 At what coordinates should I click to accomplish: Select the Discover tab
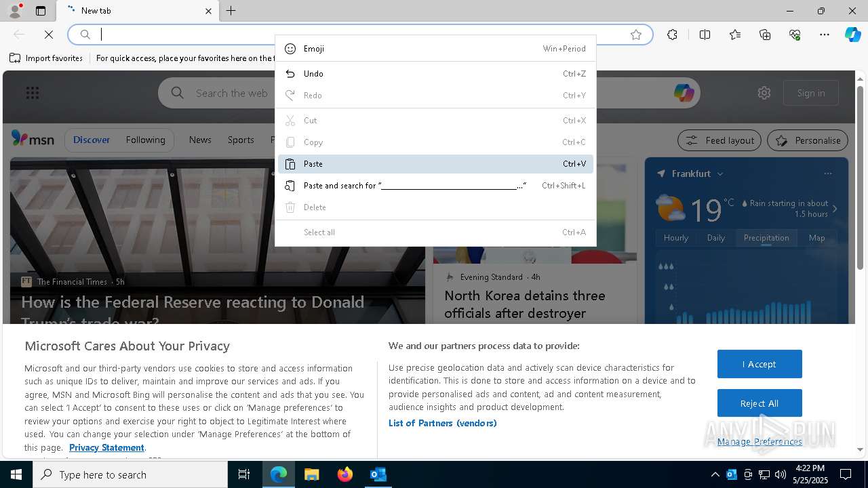click(x=92, y=140)
